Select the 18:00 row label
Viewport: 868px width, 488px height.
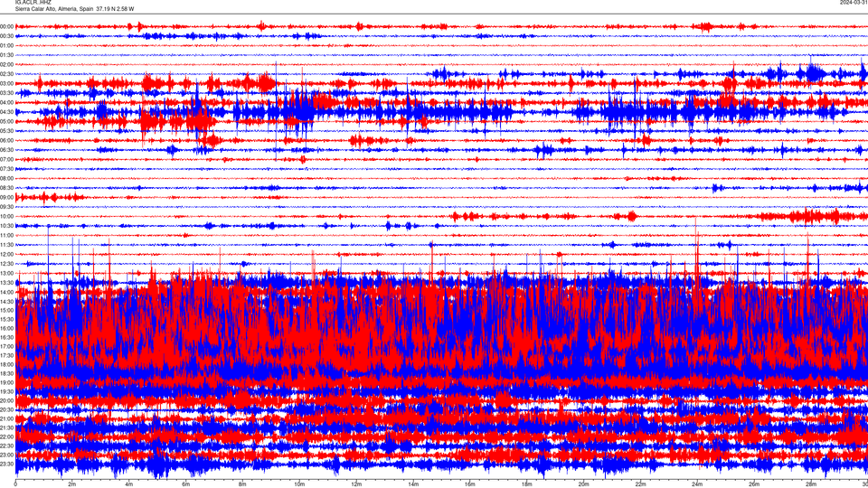point(7,364)
